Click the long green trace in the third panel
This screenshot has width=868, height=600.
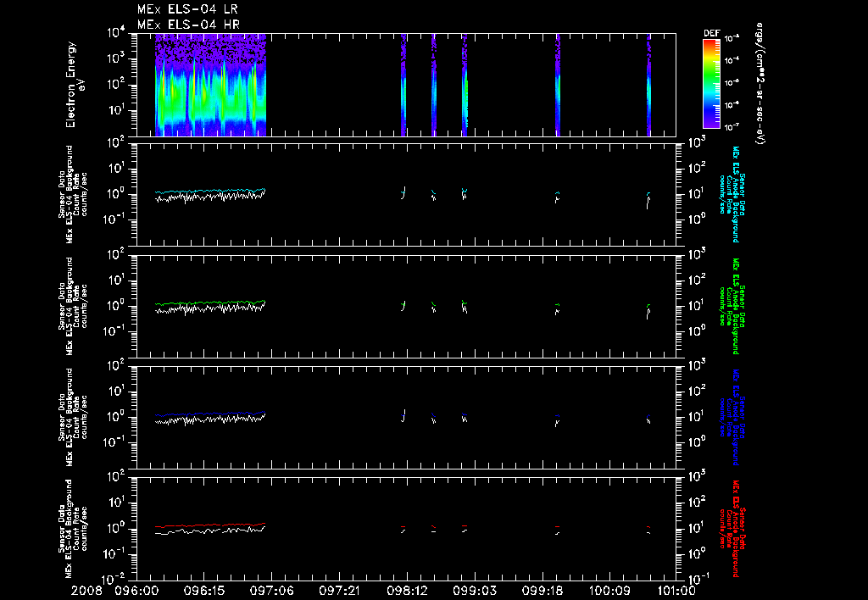click(210, 303)
